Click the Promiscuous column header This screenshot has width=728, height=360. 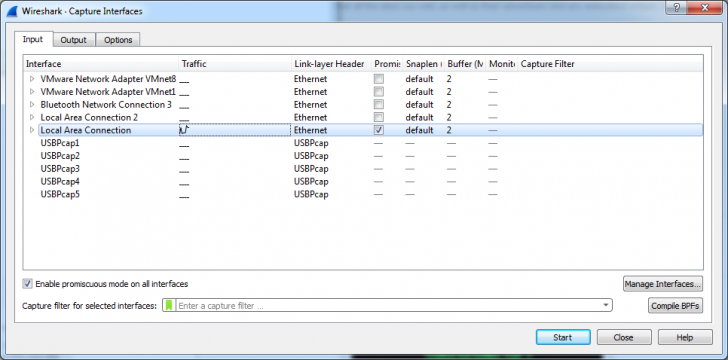pos(386,64)
